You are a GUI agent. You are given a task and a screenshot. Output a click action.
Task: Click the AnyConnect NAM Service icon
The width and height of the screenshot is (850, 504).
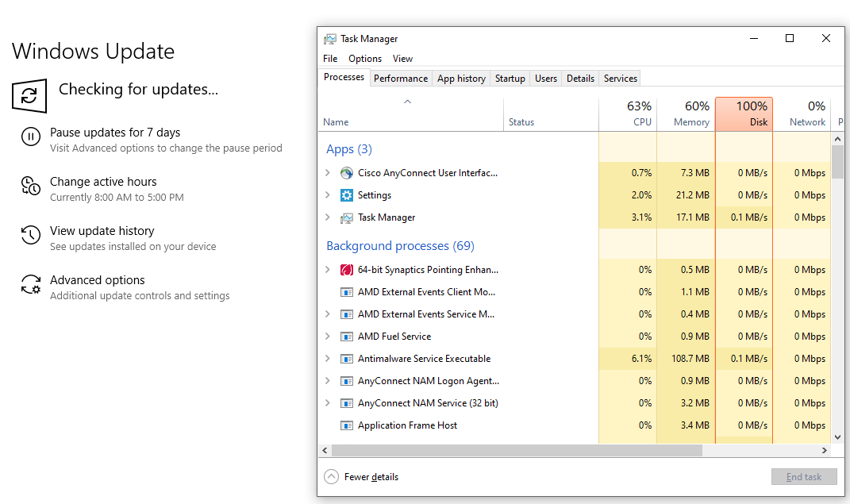[346, 403]
